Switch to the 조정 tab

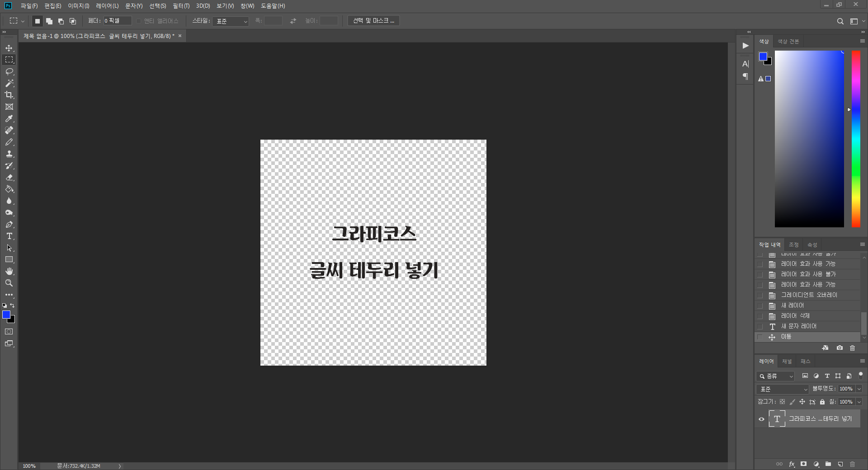point(794,245)
